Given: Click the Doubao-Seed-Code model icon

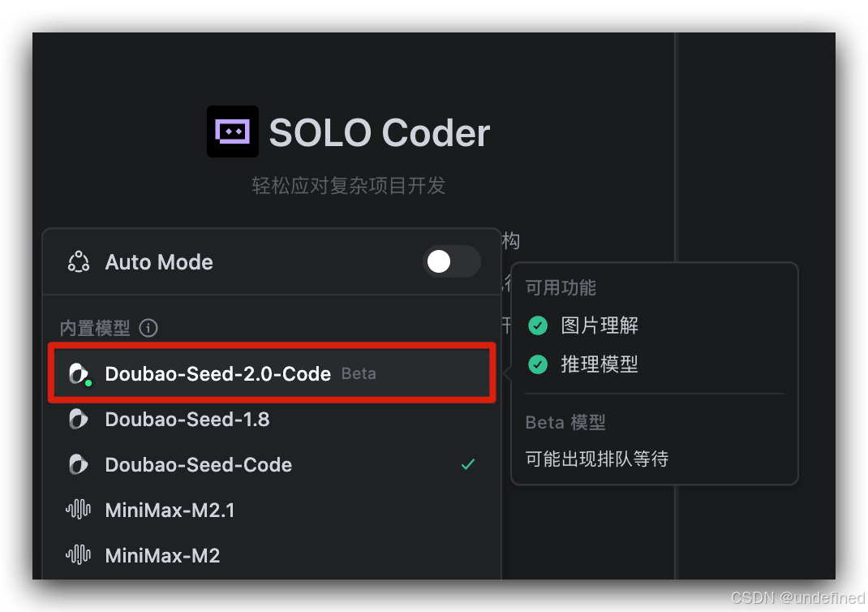Looking at the screenshot, I should (x=78, y=464).
